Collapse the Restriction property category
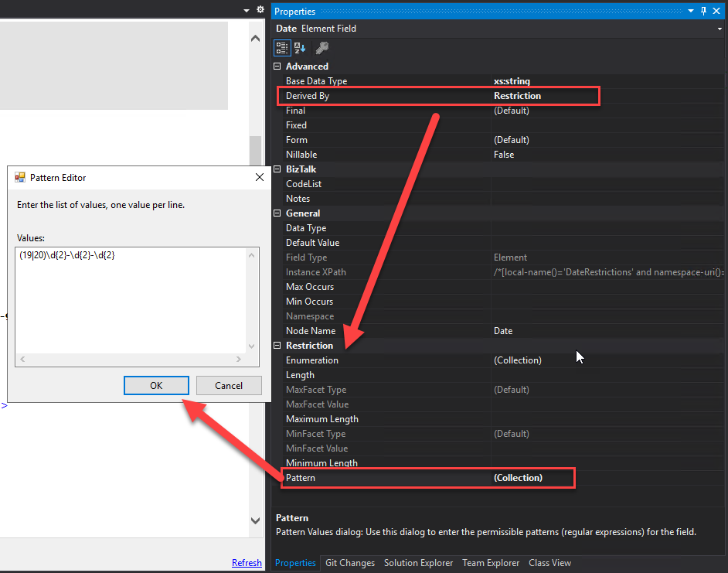The image size is (728, 573). (278, 346)
